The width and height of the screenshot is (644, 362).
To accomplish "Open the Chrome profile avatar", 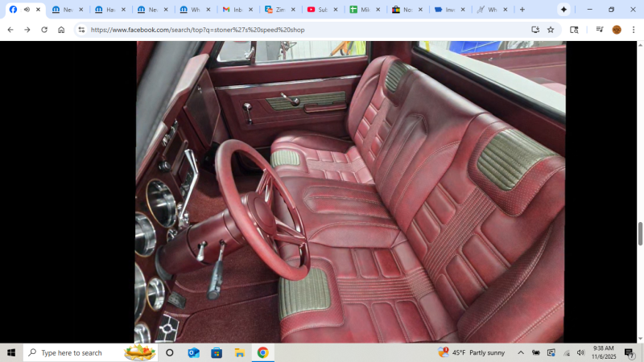I will (x=617, y=30).
